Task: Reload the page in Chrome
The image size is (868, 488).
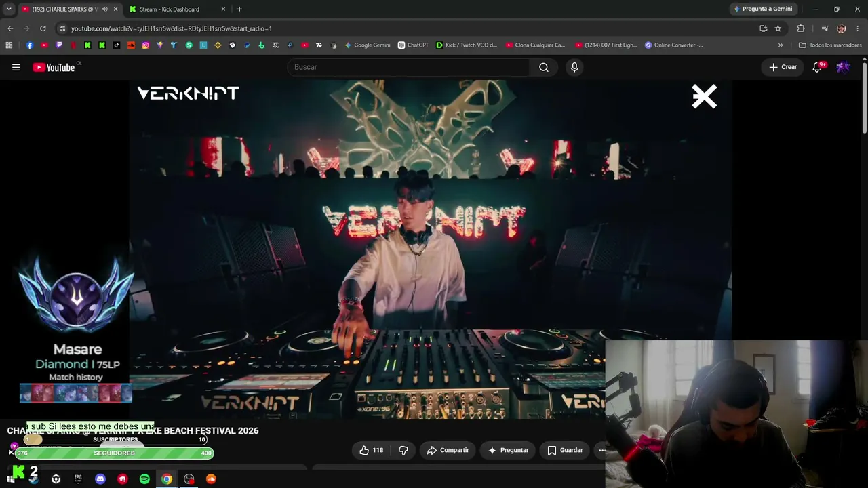Action: click(x=43, y=28)
